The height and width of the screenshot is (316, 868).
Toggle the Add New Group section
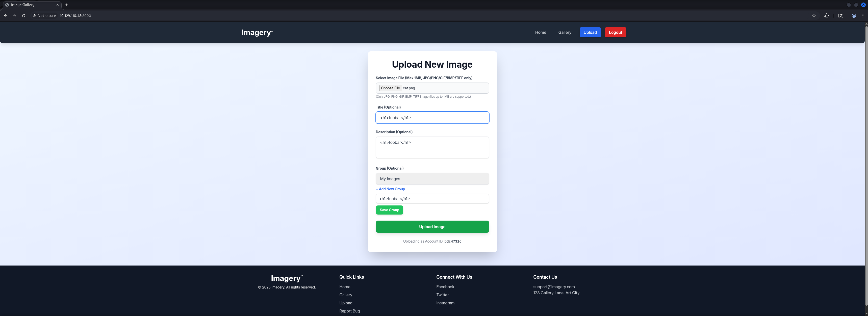(x=390, y=189)
